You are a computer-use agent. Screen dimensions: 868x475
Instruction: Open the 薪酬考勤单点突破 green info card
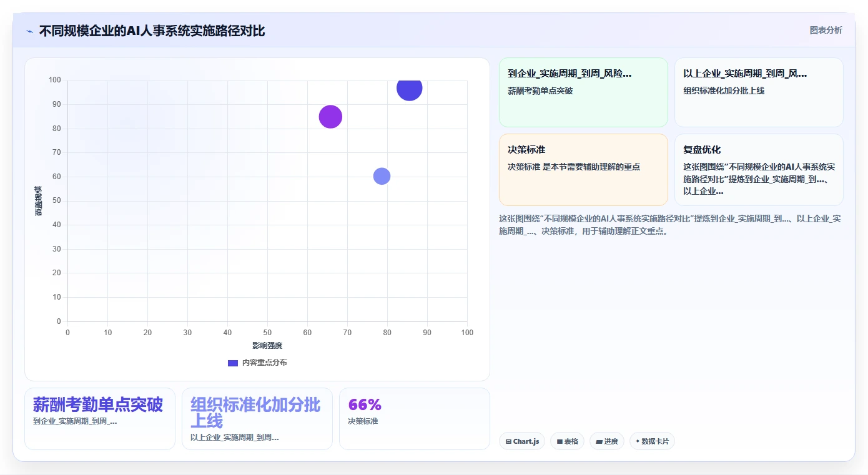583,92
